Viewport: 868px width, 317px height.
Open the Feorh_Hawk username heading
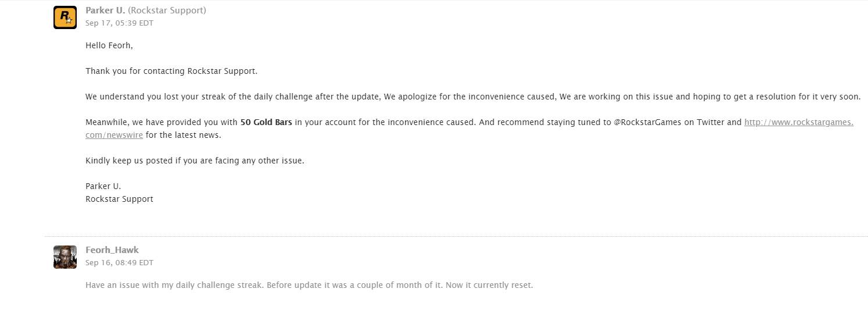112,250
